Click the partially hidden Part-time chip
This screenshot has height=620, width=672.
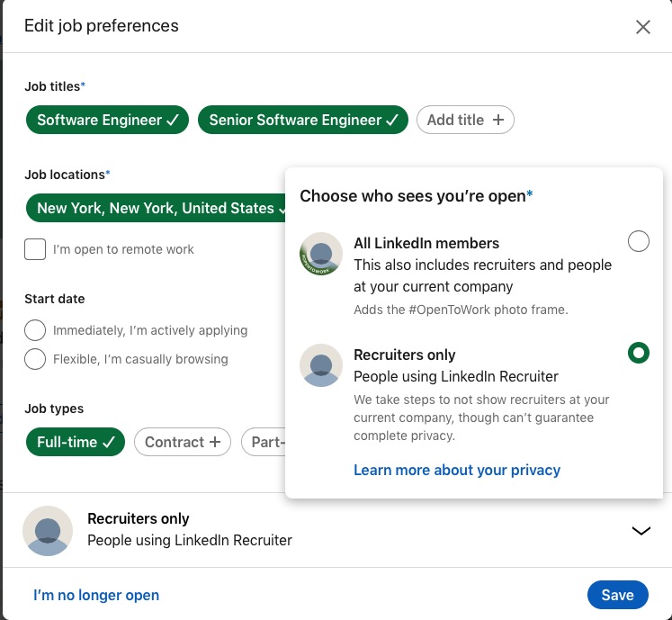265,442
